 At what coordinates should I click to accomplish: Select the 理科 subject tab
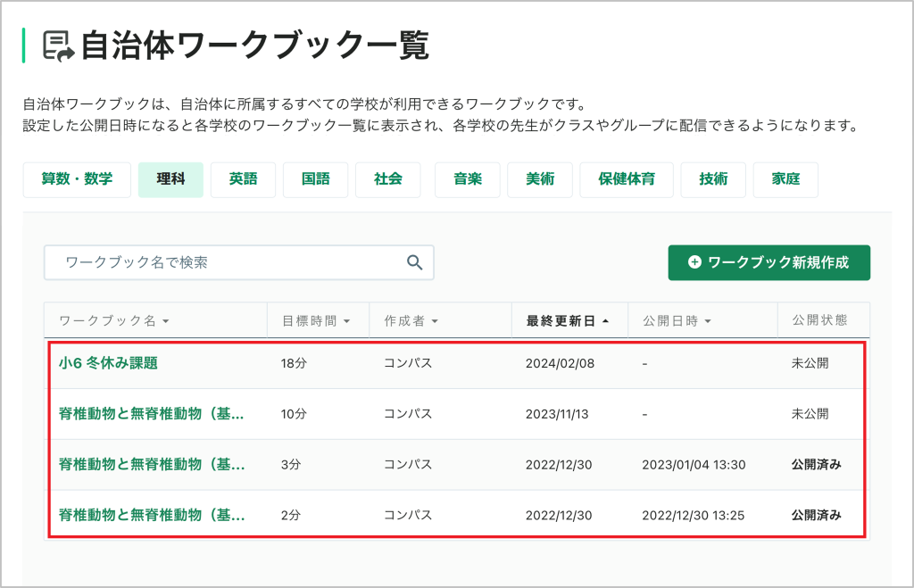tap(170, 179)
